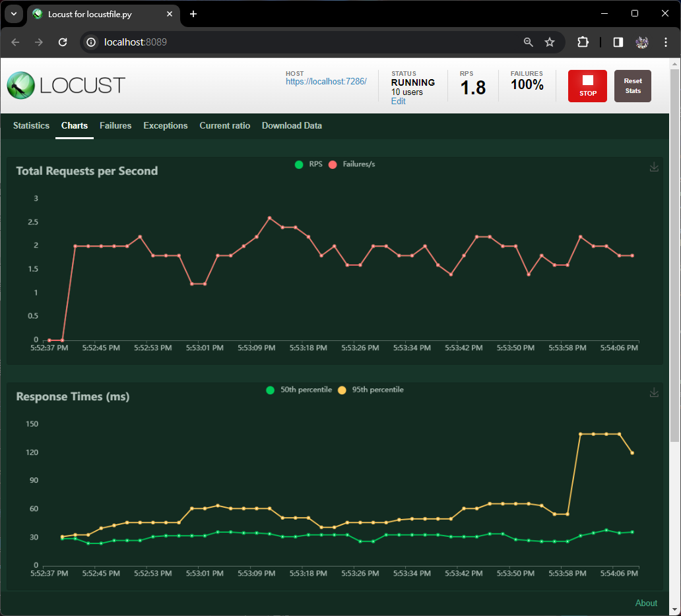Download the Total Requests per Second chart
Image resolution: width=681 pixels, height=616 pixels.
click(654, 167)
